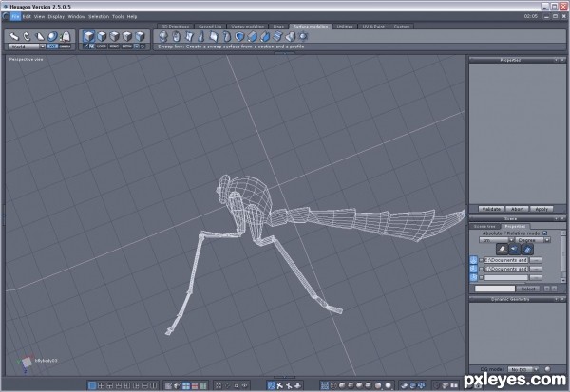Click the Select button in Scene panel
The image size is (570, 392).
(528, 289)
